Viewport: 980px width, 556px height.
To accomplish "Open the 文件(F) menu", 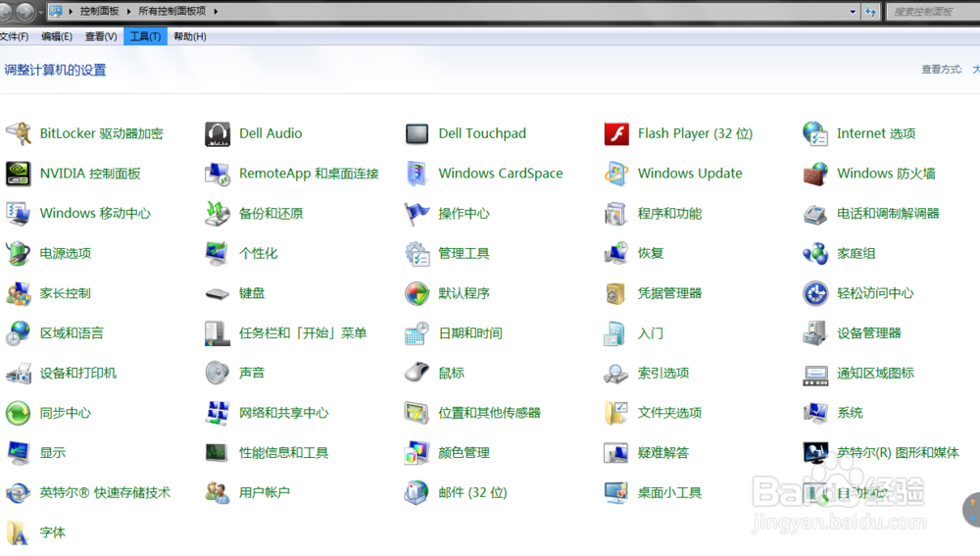I will (15, 36).
